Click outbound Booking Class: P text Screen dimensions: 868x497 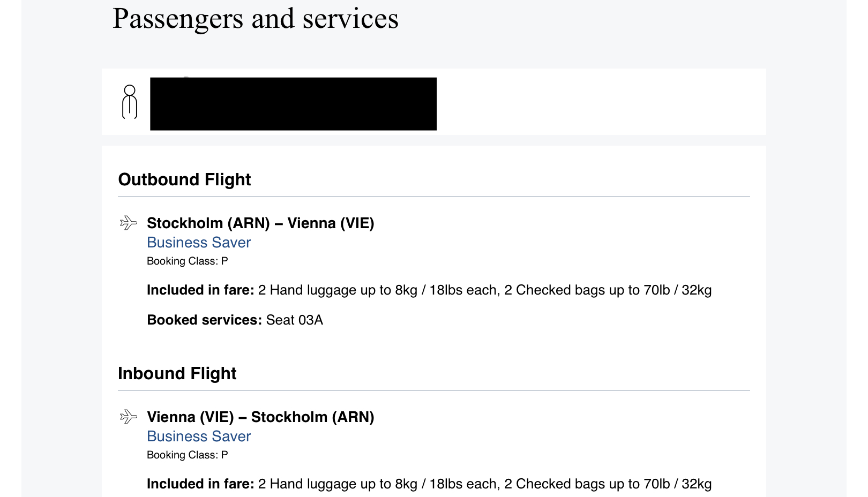[x=188, y=261]
